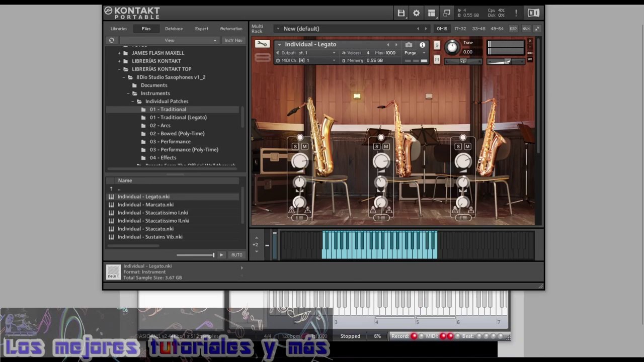Solo the middle saxophone mic

(x=377, y=146)
